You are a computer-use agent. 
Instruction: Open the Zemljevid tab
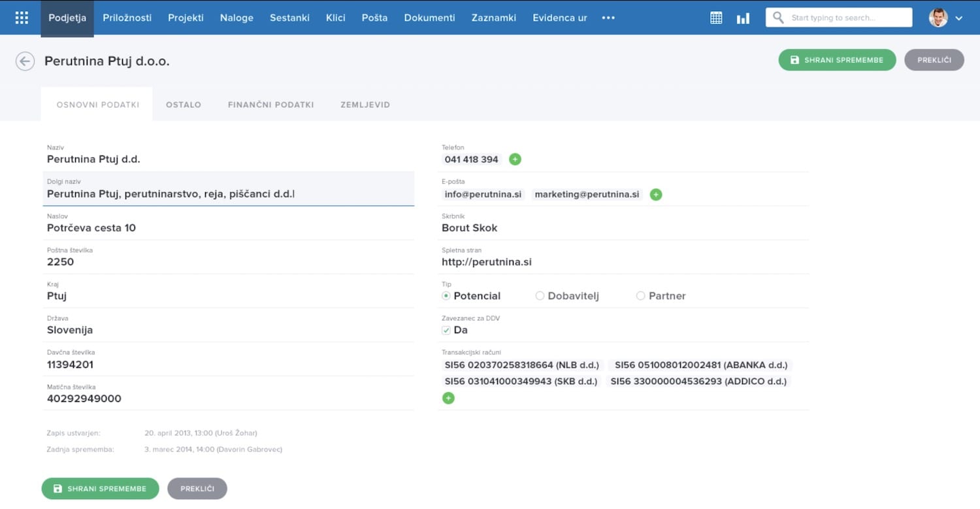(365, 105)
